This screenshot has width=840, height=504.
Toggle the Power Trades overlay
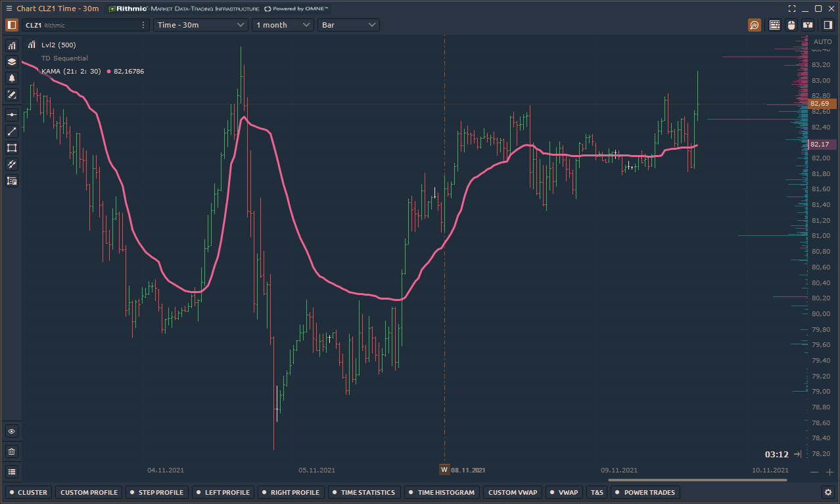[x=644, y=492]
